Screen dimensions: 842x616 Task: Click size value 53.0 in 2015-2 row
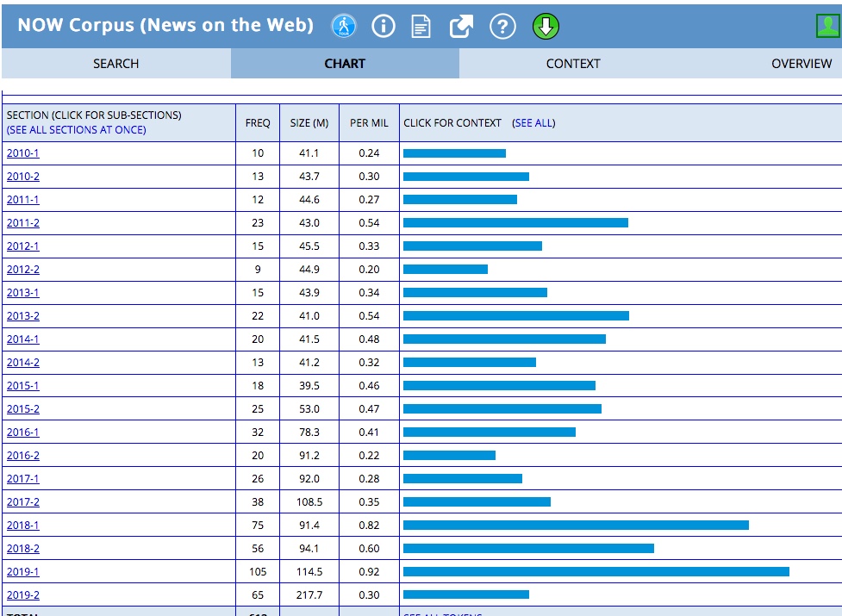point(309,409)
